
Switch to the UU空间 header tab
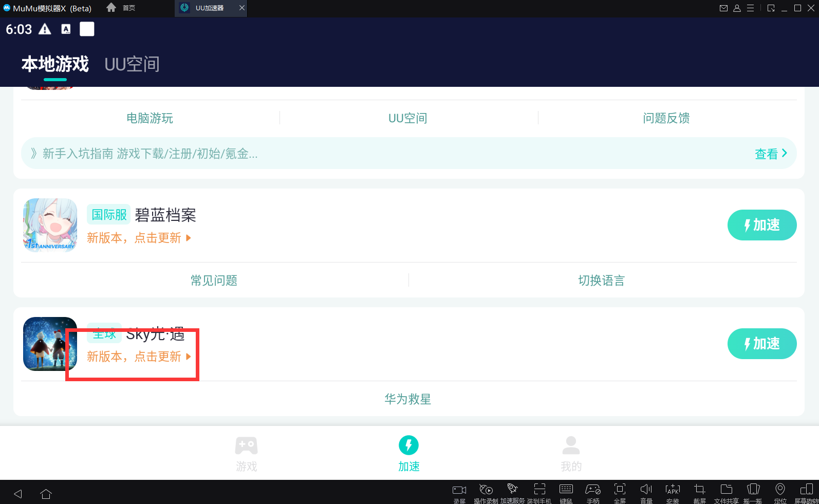pyautogui.click(x=132, y=64)
